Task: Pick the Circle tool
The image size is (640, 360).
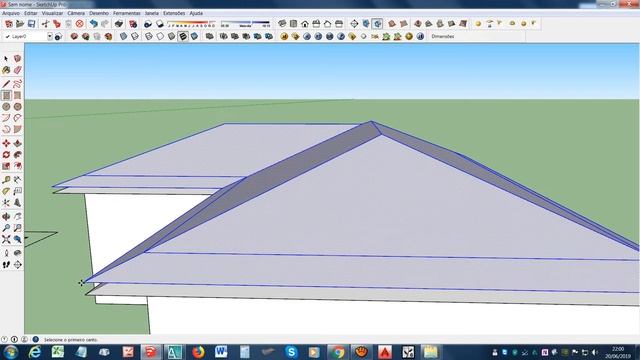Action: [x=6, y=107]
